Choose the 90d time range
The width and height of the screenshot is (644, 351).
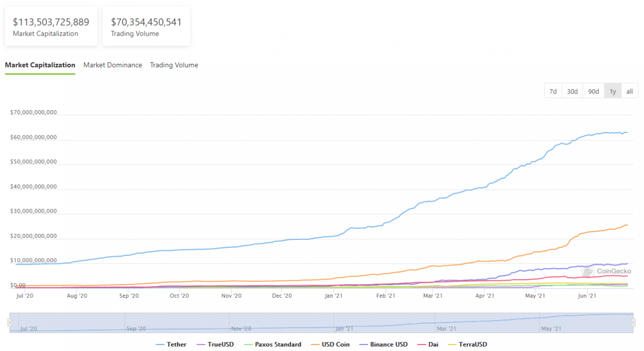(594, 91)
